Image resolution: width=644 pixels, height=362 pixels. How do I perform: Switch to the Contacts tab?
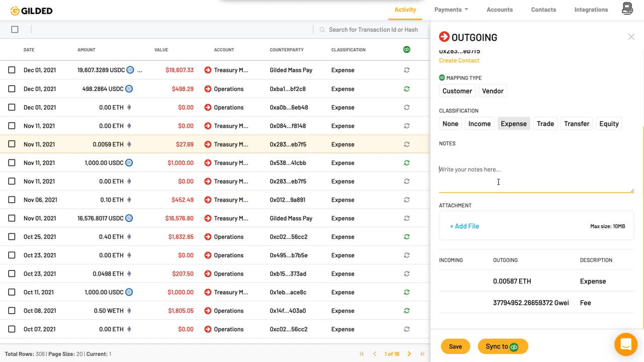coord(543,9)
